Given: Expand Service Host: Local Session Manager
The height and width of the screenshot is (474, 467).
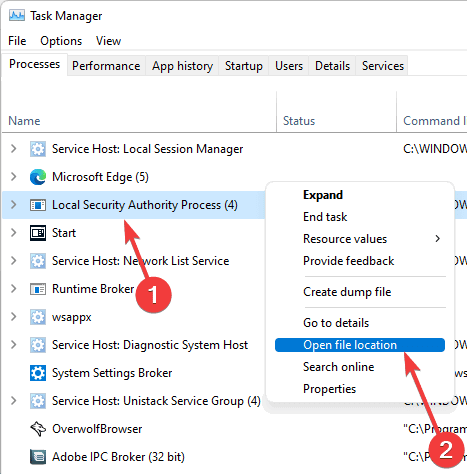Looking at the screenshot, I should tap(13, 149).
